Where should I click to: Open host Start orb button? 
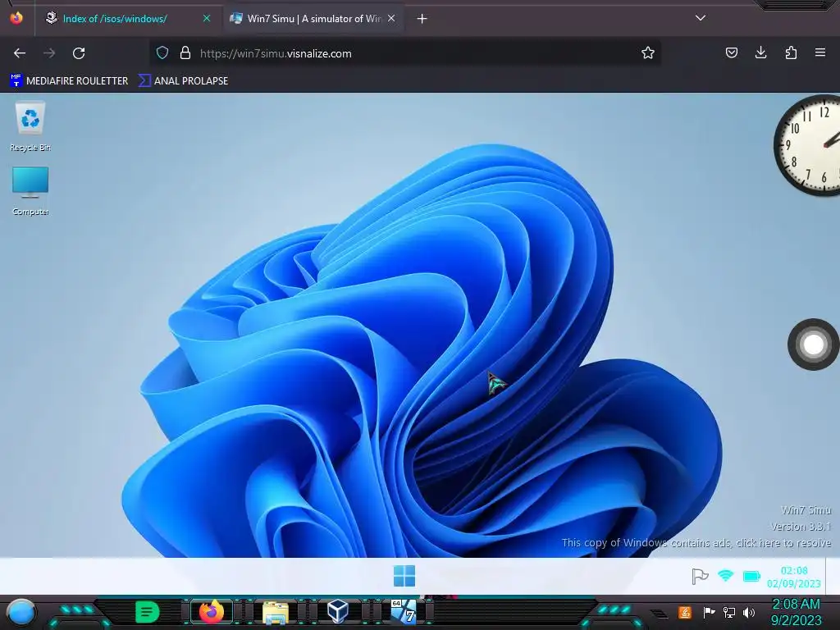[x=21, y=612]
